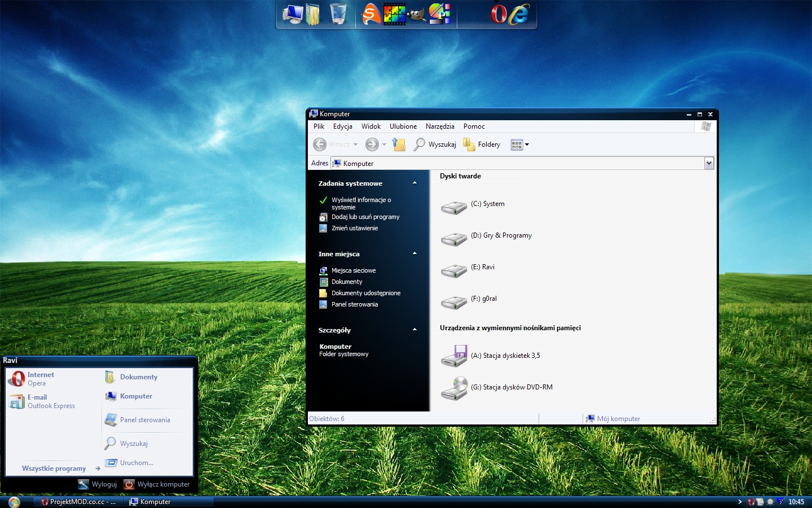The width and height of the screenshot is (812, 508).
Task: Click the taskbar clock showing 10:45
Action: click(796, 502)
